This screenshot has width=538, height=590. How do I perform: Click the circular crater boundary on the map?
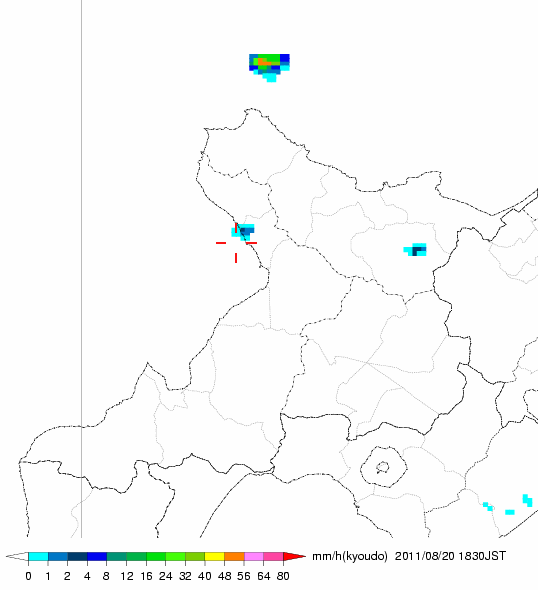pyautogui.click(x=383, y=467)
